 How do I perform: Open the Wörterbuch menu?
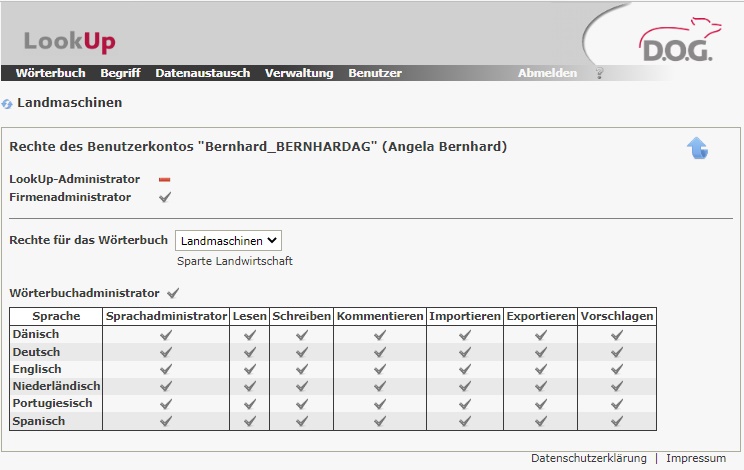pos(50,73)
